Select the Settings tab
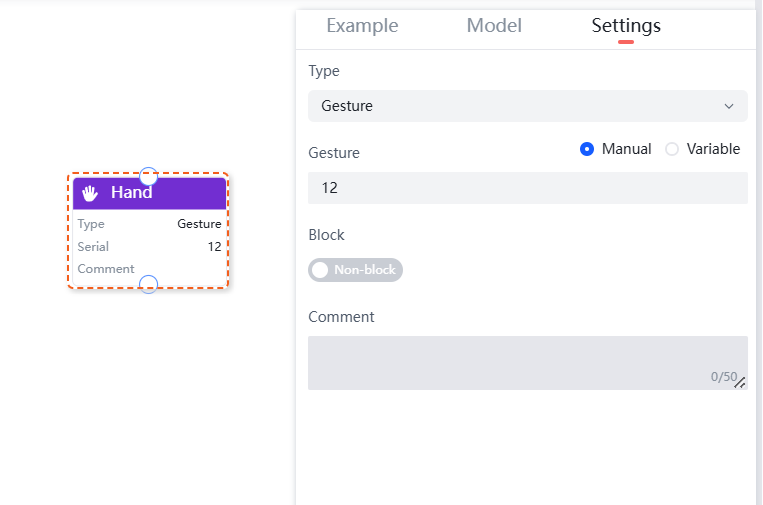763x505 pixels. point(626,26)
